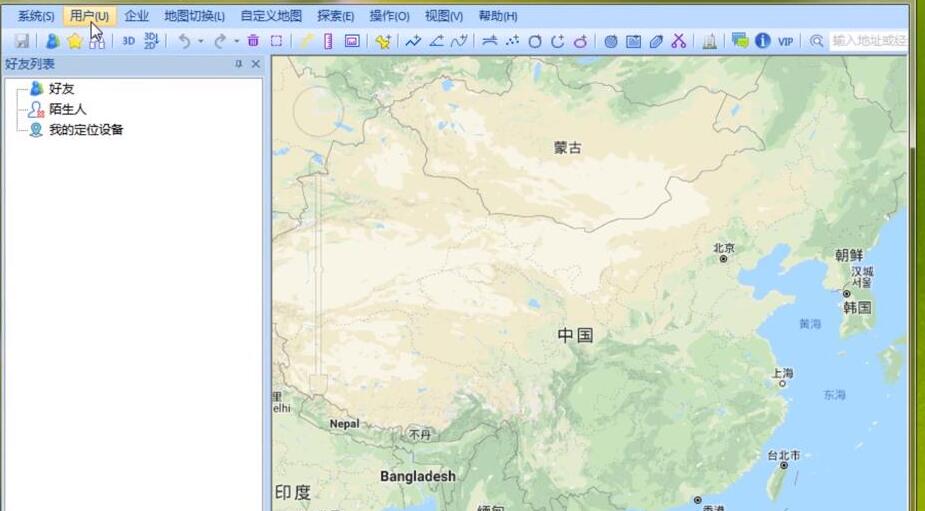Select the purple ruler measure tool
925x511 pixels.
(x=328, y=41)
